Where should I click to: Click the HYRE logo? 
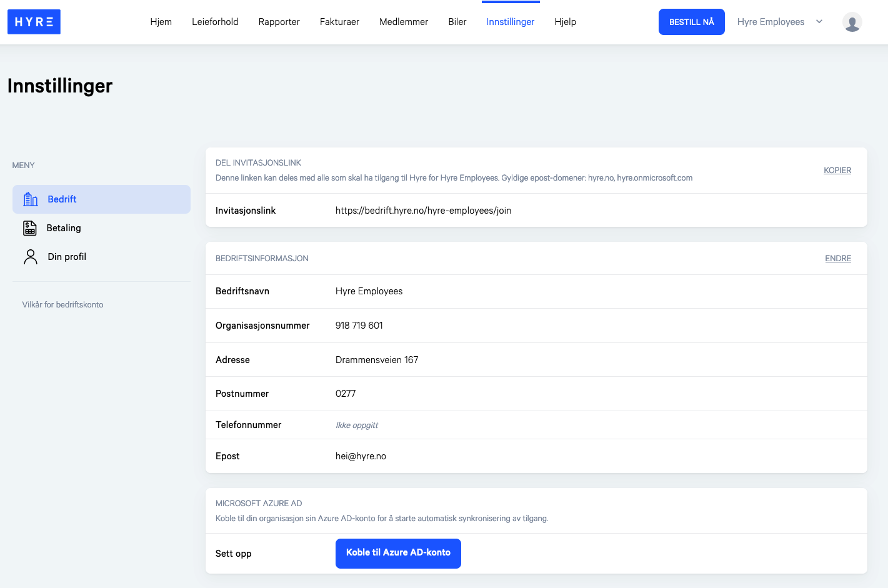coord(34,22)
